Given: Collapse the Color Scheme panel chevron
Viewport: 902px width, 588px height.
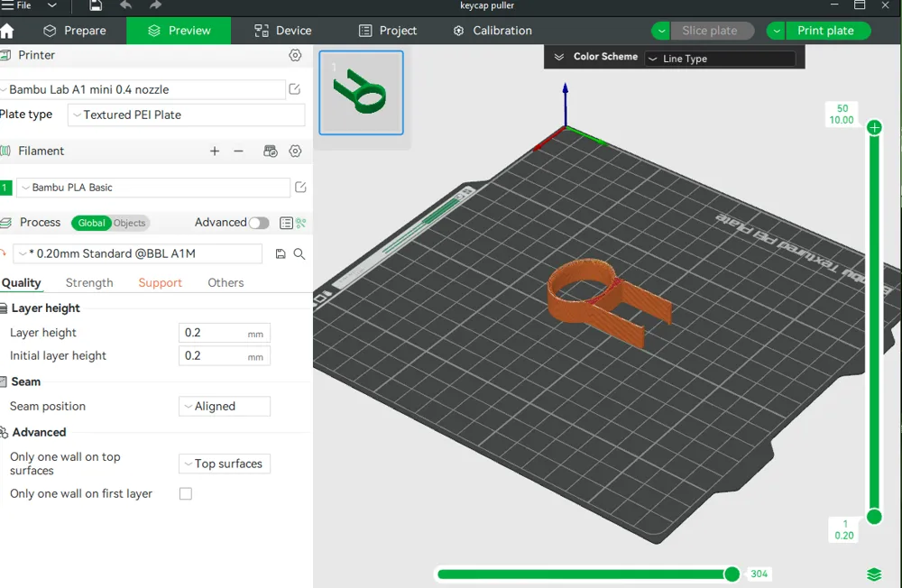Looking at the screenshot, I should pyautogui.click(x=558, y=57).
